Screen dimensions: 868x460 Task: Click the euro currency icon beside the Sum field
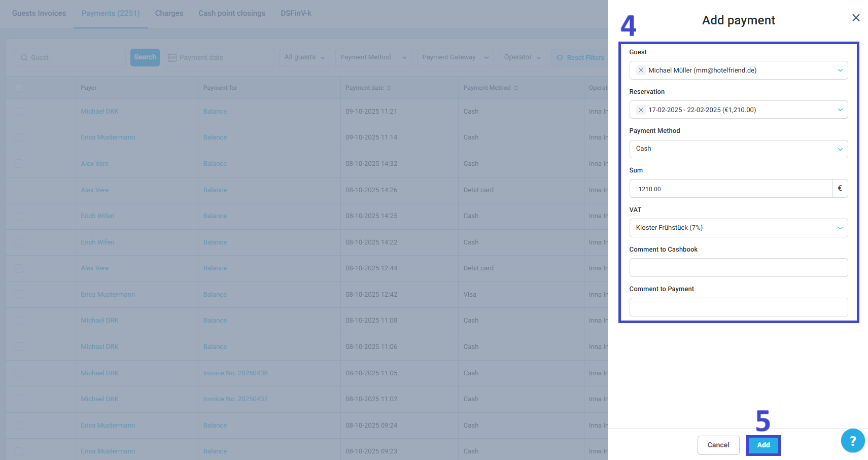tap(840, 188)
